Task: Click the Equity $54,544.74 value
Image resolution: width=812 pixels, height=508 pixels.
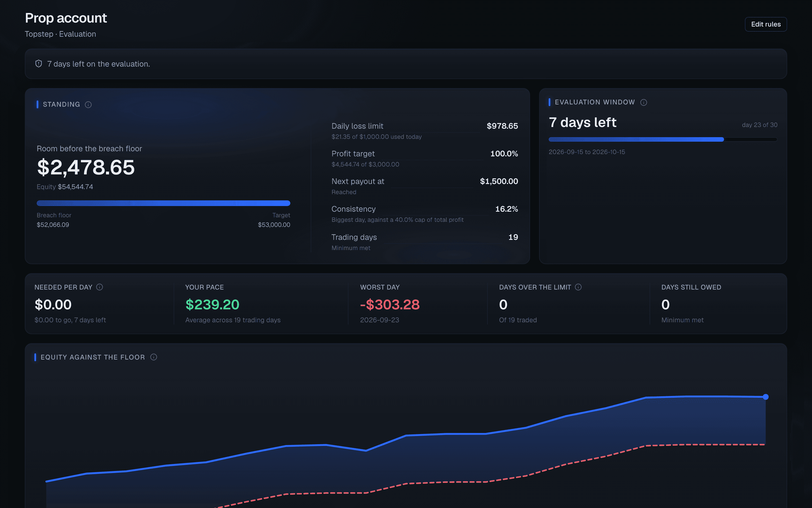Action: tap(75, 187)
